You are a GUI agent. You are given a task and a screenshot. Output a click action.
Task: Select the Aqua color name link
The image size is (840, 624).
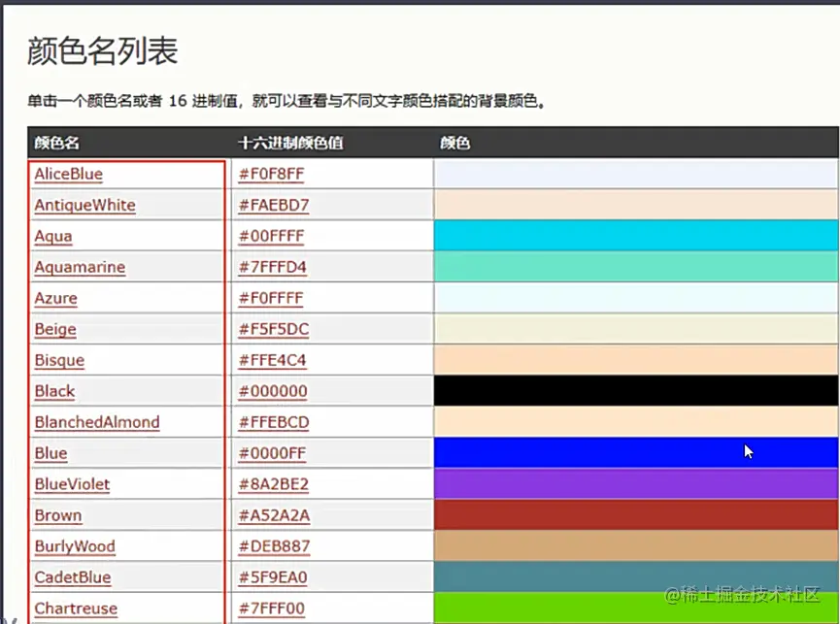click(53, 236)
